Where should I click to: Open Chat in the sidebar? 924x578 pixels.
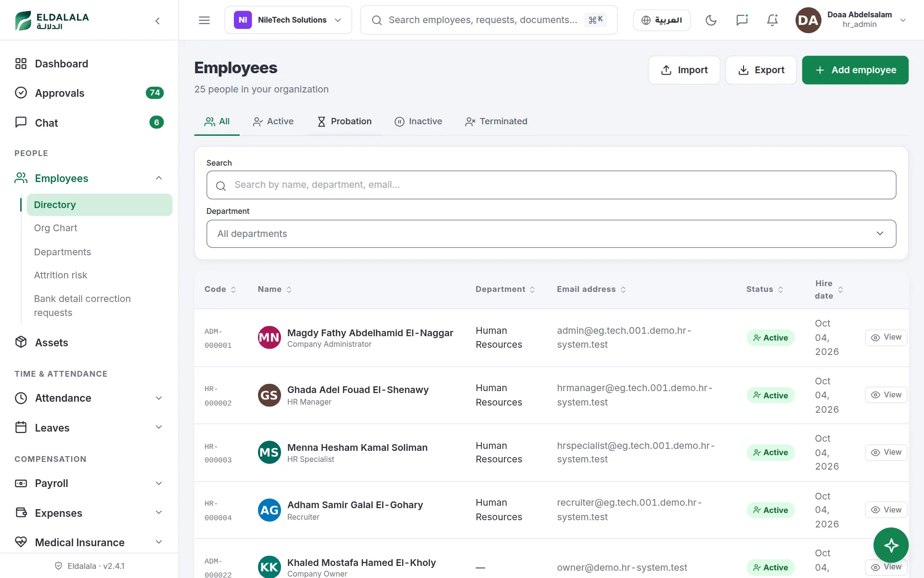(x=89, y=123)
